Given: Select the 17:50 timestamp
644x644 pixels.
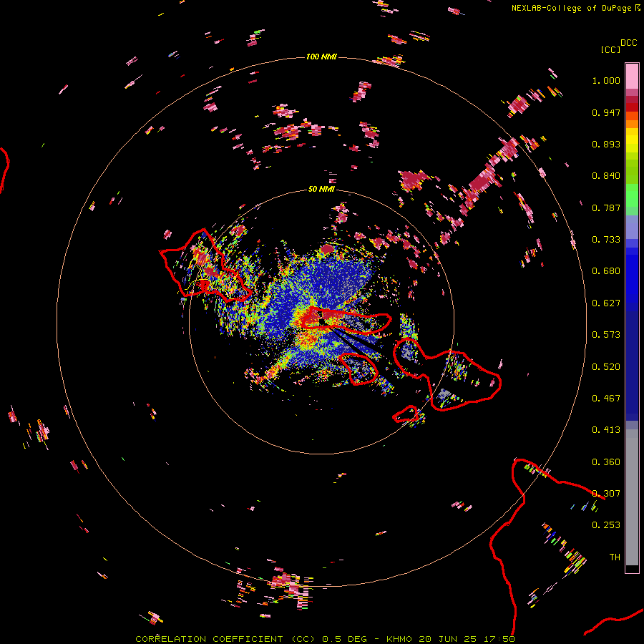Looking at the screenshot, I should coord(499,639).
